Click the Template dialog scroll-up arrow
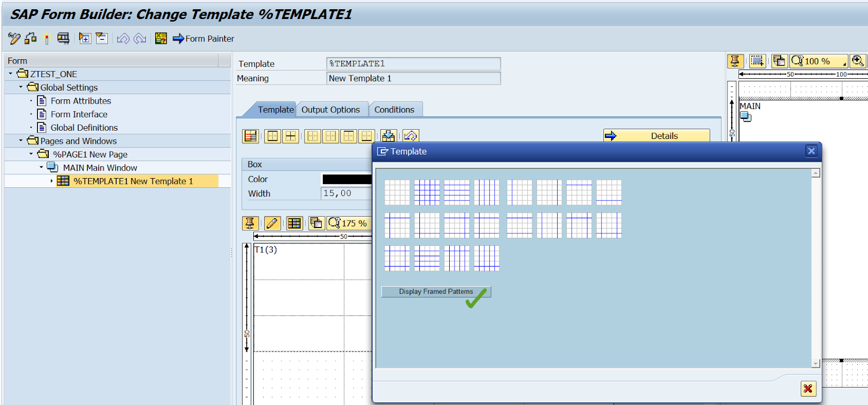The image size is (868, 405). [815, 173]
